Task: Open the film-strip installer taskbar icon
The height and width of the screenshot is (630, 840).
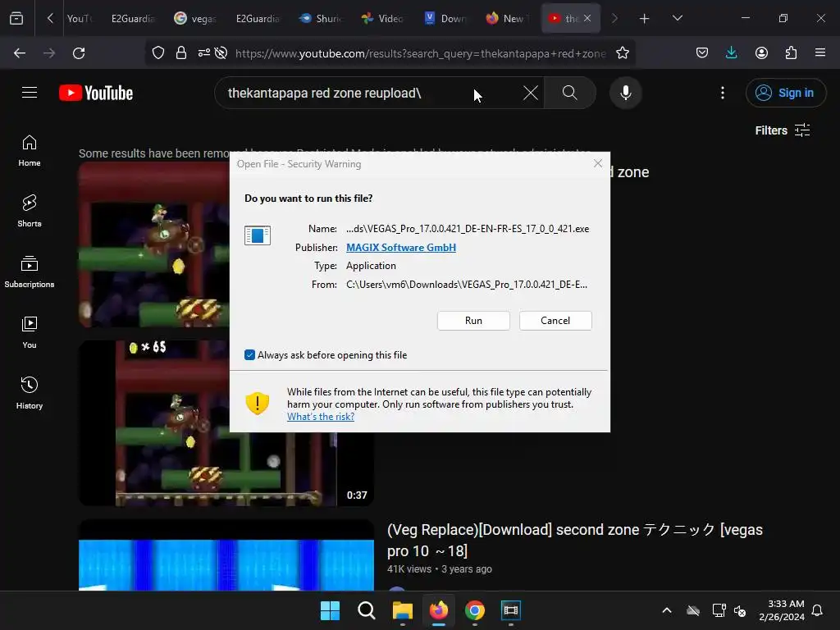Action: (x=510, y=610)
